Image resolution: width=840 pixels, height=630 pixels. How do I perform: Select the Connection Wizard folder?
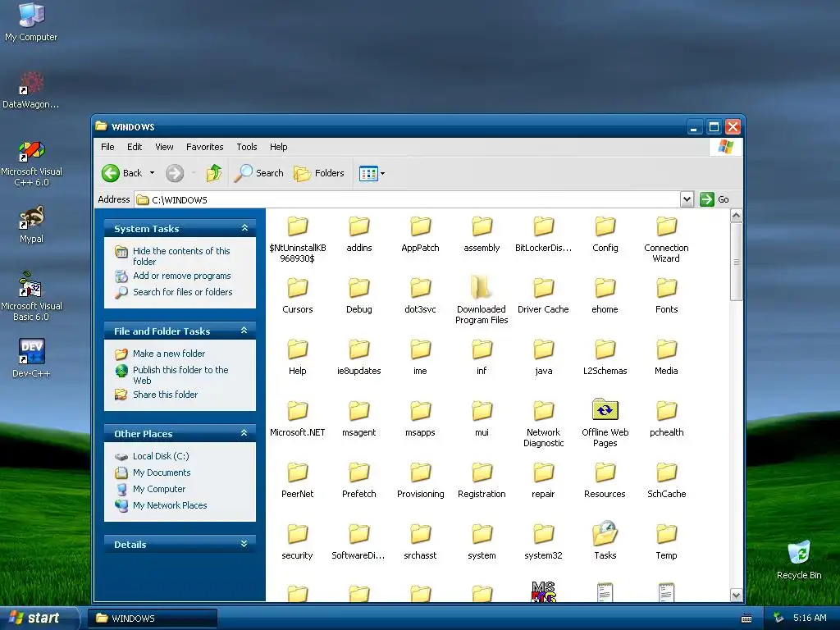tap(666, 239)
